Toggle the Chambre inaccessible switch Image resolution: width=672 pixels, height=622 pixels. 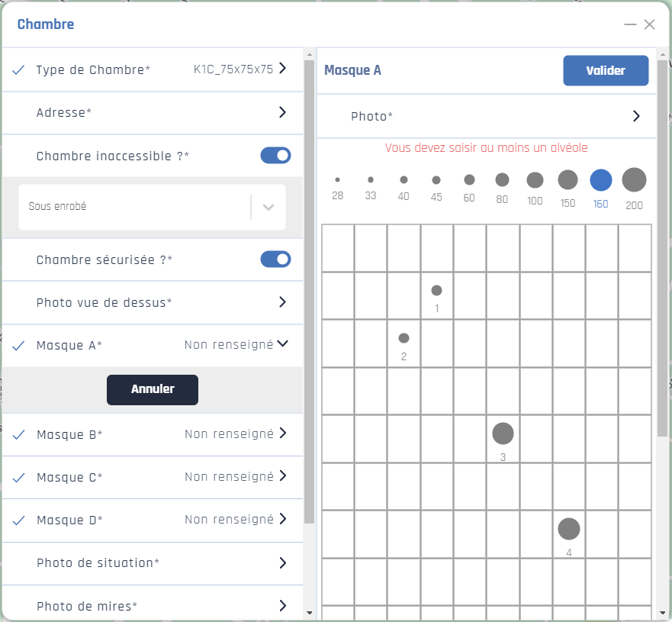(x=275, y=156)
